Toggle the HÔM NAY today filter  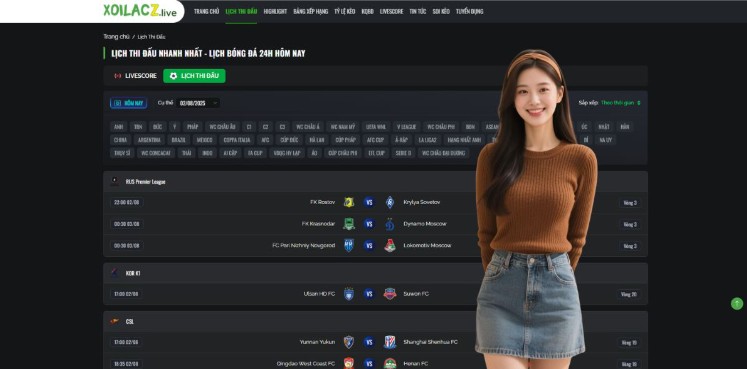(129, 103)
